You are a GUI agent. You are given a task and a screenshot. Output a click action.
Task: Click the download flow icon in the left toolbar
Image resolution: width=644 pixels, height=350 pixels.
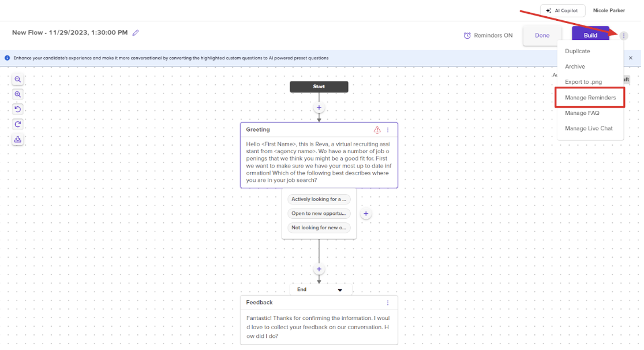(18, 139)
